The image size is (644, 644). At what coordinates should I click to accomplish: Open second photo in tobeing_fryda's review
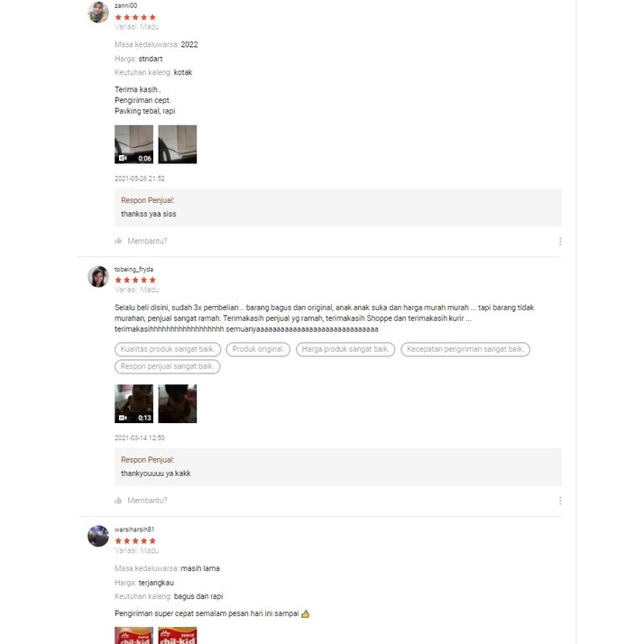178,404
